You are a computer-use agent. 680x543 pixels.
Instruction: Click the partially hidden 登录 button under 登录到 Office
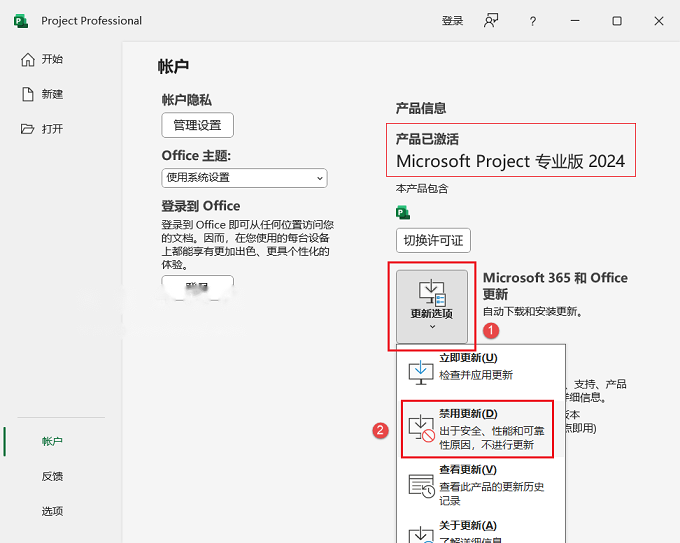click(x=197, y=286)
